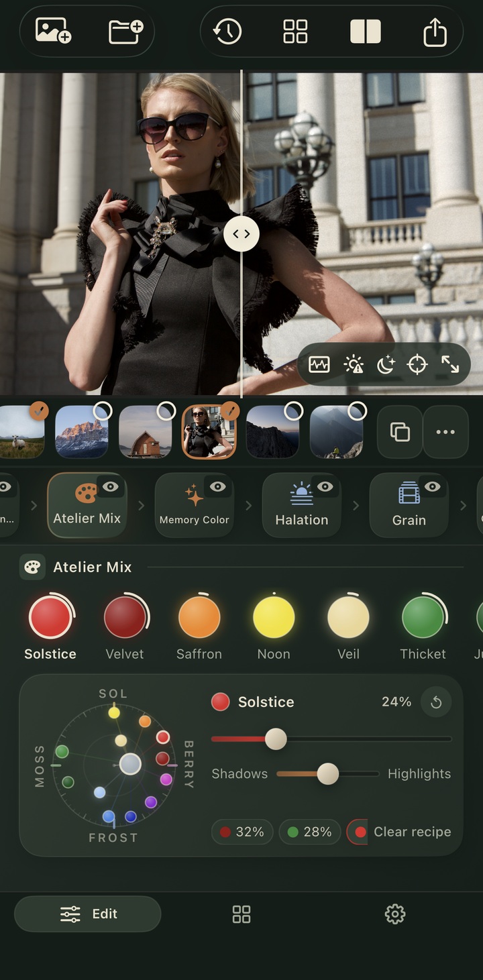Screen dimensions: 483x980
Task: Select the Saffron color swatch
Action: click(199, 617)
